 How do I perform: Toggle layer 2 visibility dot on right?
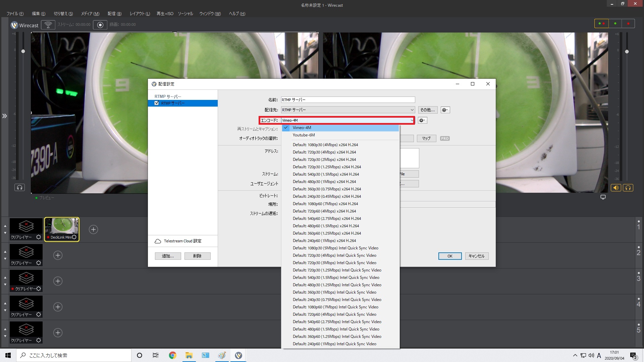pos(639,247)
